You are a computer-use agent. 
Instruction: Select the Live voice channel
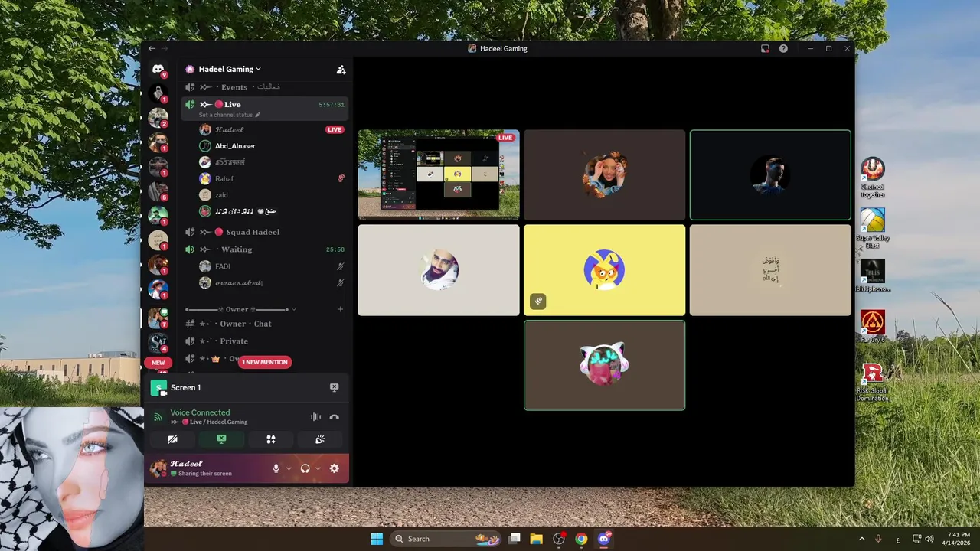pyautogui.click(x=265, y=108)
